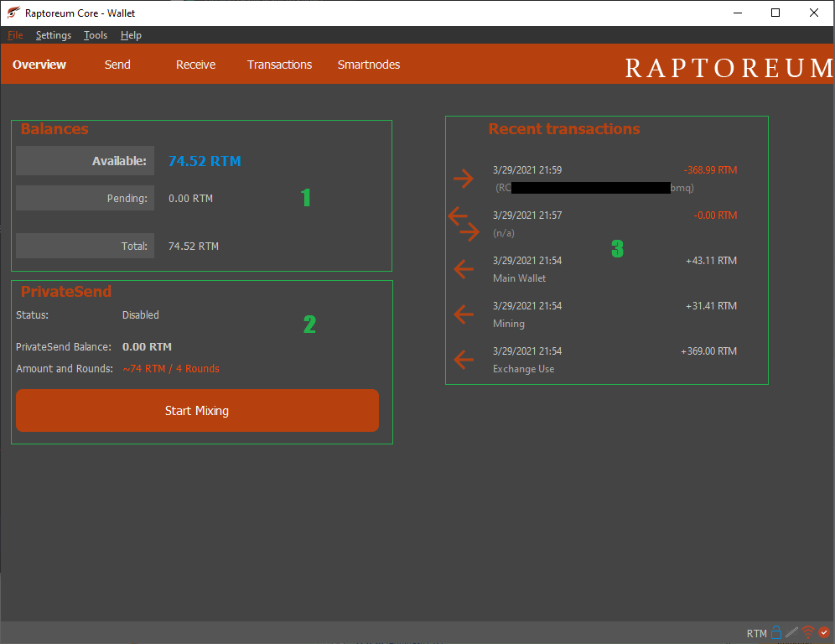Enable PrivateSend mixing via Start Mixing
Viewport: 835px width, 644px height.
(x=197, y=411)
